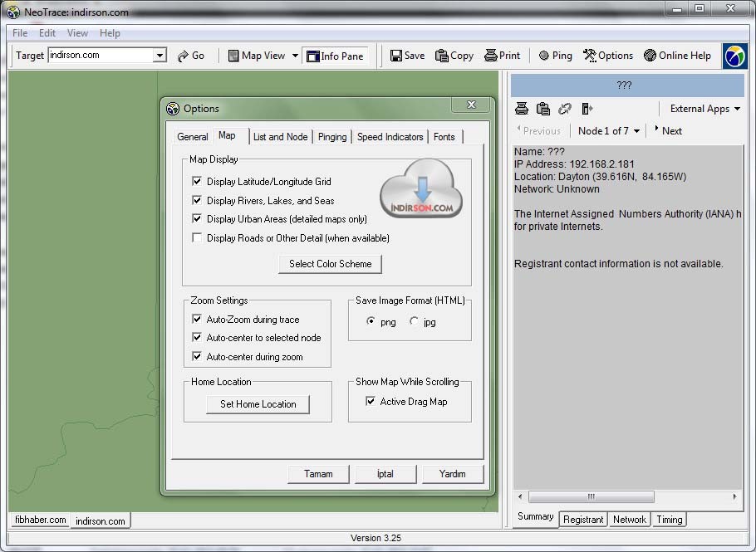Click the Ping icon
The height and width of the screenshot is (552, 756).
click(544, 56)
